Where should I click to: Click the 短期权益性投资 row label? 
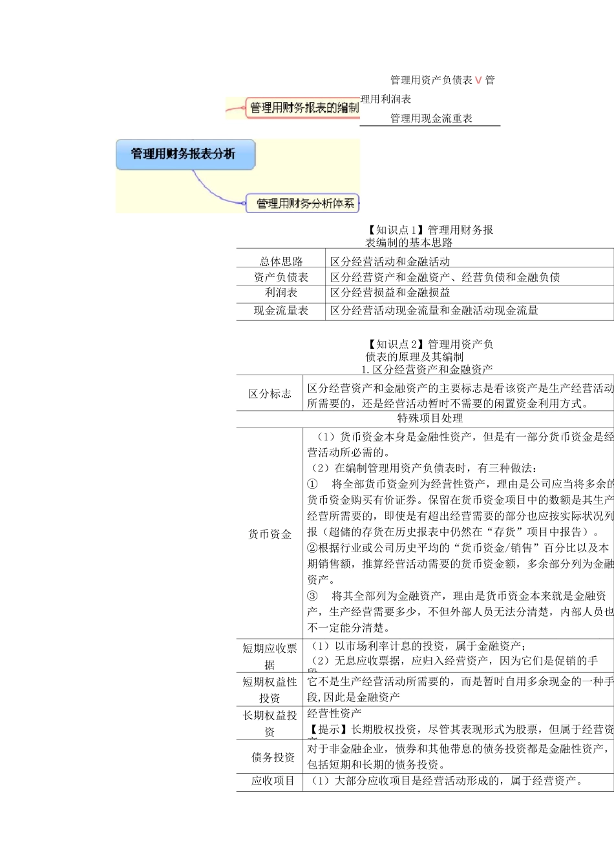pyautogui.click(x=270, y=690)
